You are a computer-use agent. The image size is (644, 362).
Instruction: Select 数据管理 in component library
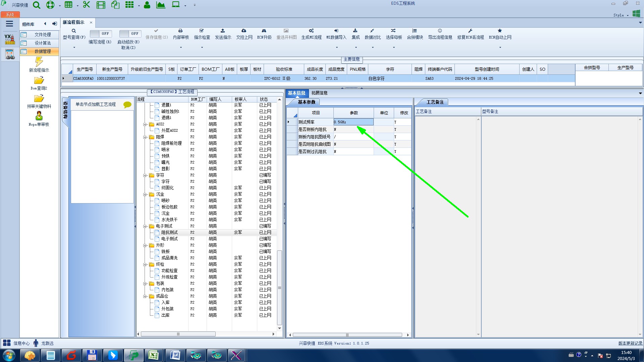coord(43,51)
